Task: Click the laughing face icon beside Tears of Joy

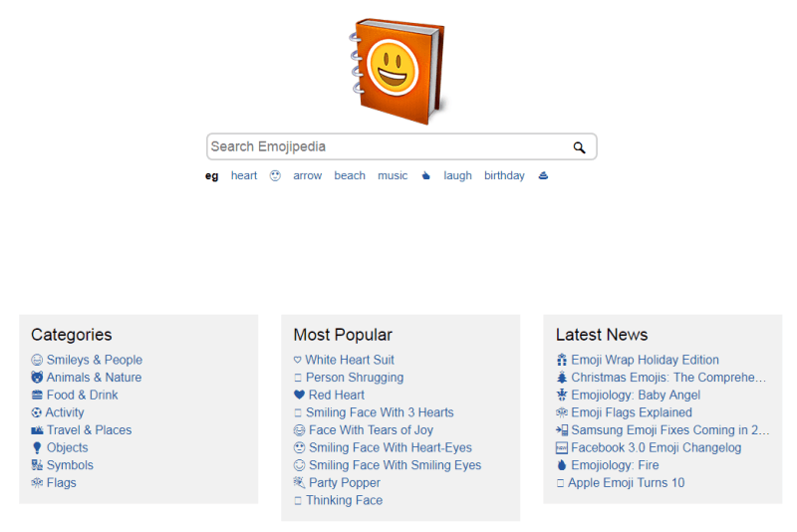Action: (x=300, y=430)
